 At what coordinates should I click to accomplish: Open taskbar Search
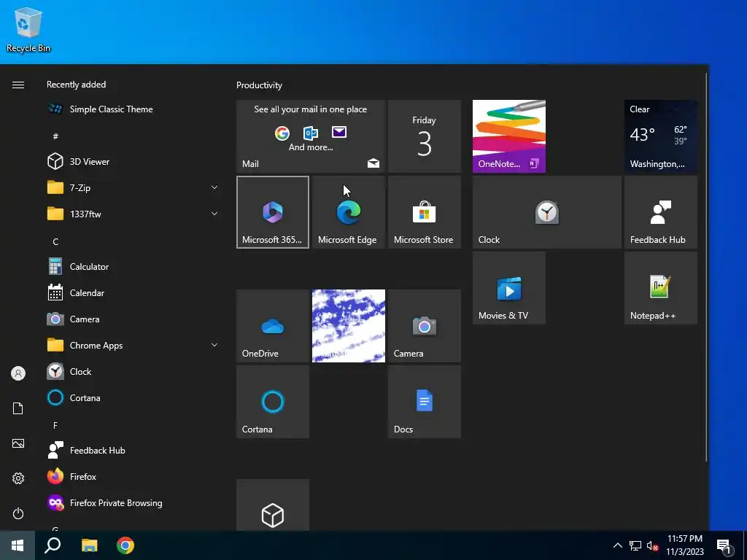[x=53, y=545]
